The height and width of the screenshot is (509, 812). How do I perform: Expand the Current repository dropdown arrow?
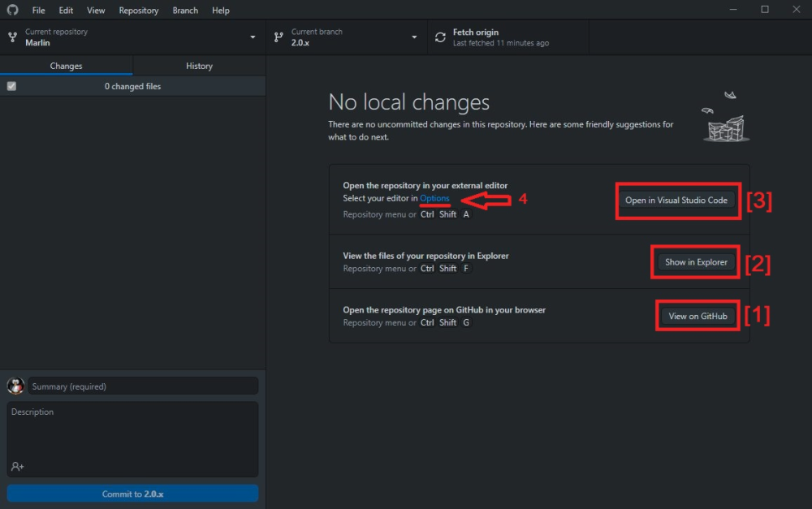(x=253, y=37)
